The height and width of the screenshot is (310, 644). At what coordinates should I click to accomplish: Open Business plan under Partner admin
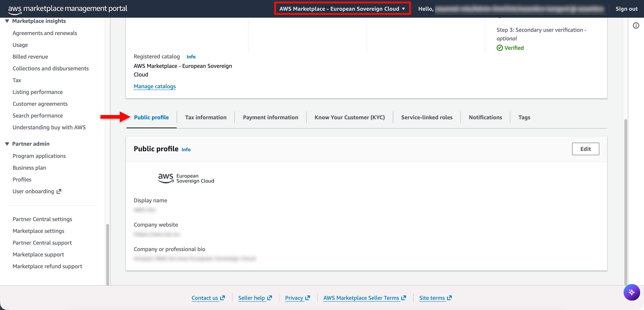click(x=30, y=168)
